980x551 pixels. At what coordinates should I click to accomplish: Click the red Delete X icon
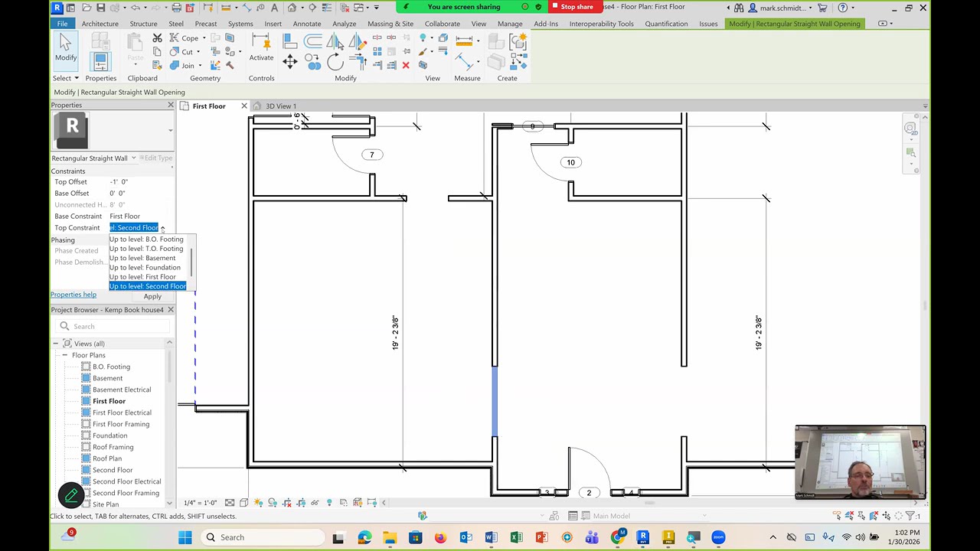point(406,65)
